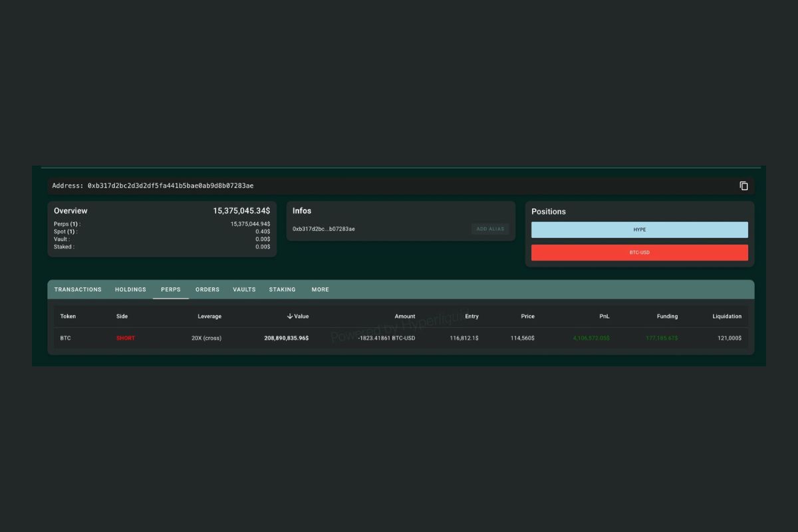Copy the wallet address using the copy icon
798x532 pixels.
coord(743,186)
